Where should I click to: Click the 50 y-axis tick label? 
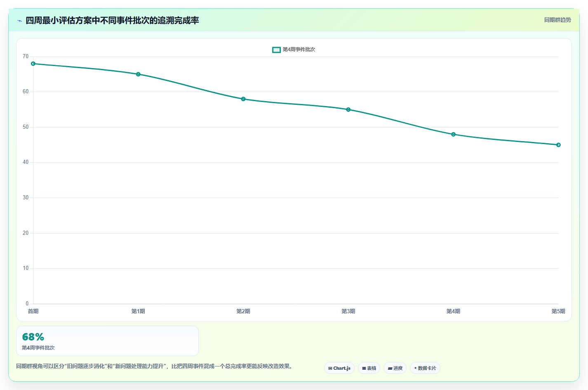(26, 127)
